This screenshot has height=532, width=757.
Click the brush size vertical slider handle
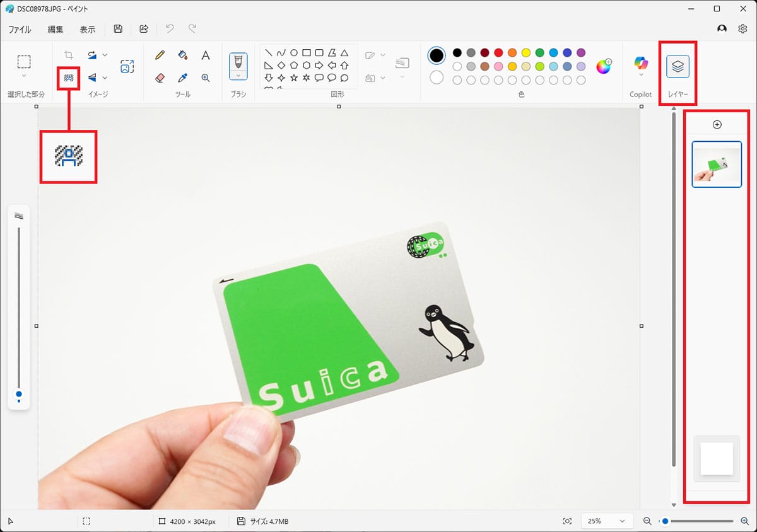point(19,394)
